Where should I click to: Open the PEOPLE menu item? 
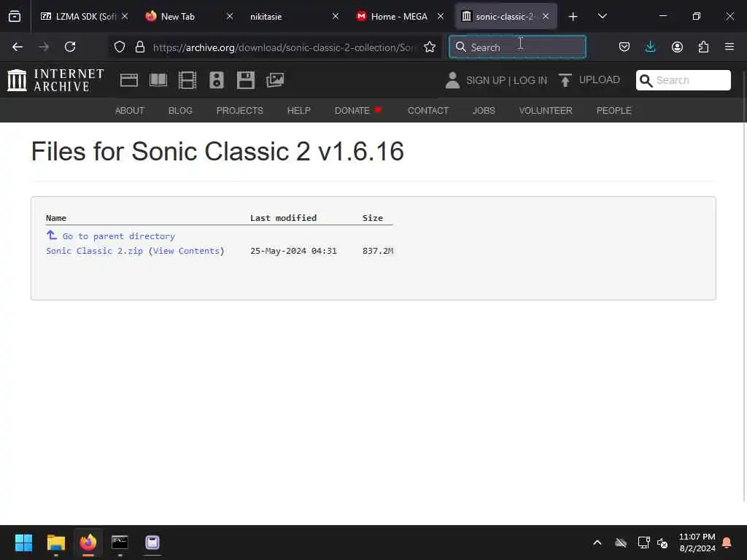tap(614, 111)
